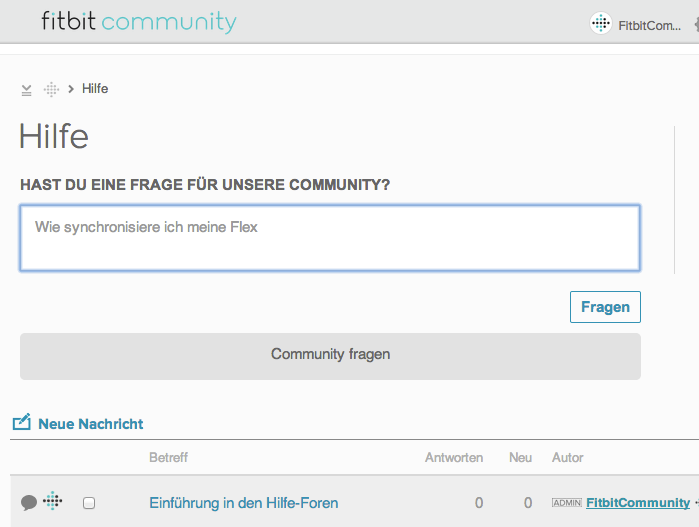Click the speech bubble icon on Einführung row
This screenshot has height=527, width=699.
coord(29,502)
